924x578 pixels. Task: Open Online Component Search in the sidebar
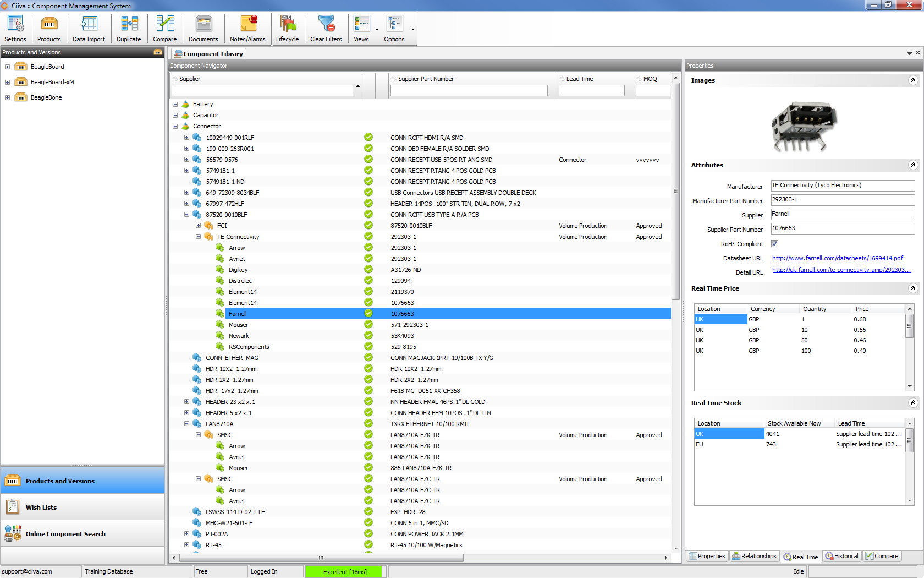(x=65, y=533)
